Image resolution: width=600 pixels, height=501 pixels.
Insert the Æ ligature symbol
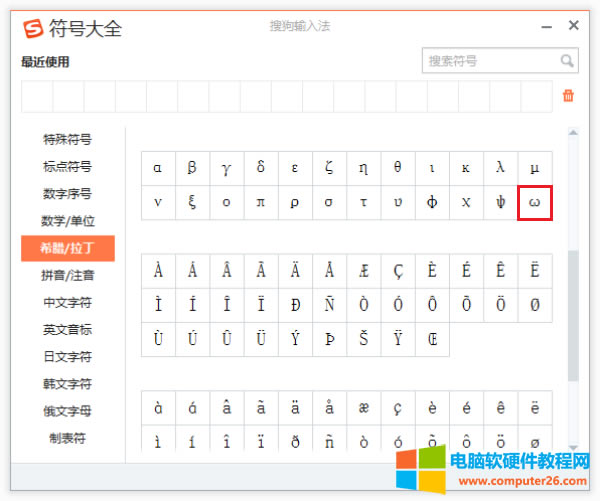click(x=363, y=270)
